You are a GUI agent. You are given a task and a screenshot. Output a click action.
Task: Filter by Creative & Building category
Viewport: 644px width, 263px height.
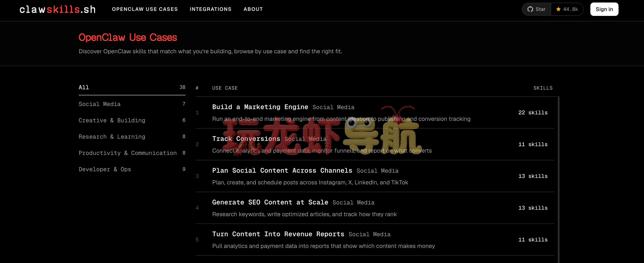point(132,120)
